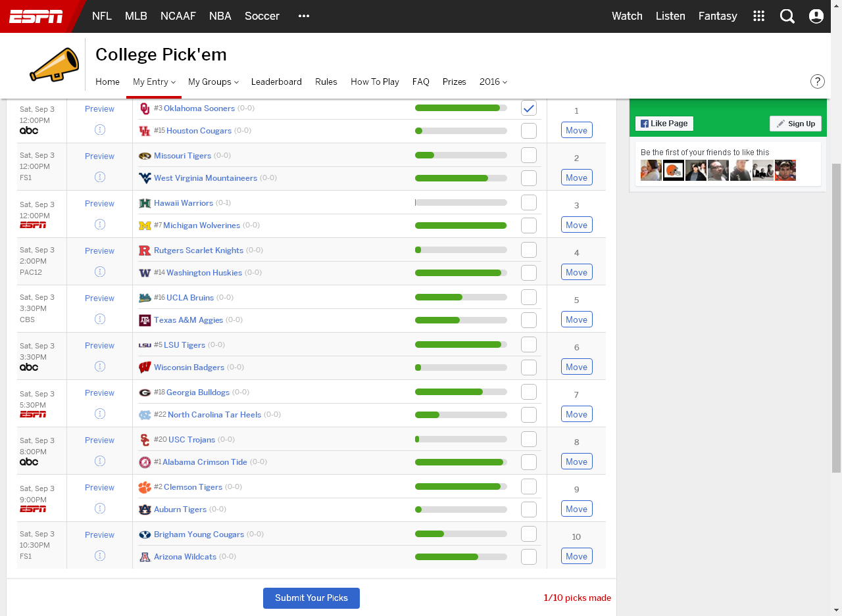Open the Brigham Young Cougars team link

pyautogui.click(x=199, y=534)
